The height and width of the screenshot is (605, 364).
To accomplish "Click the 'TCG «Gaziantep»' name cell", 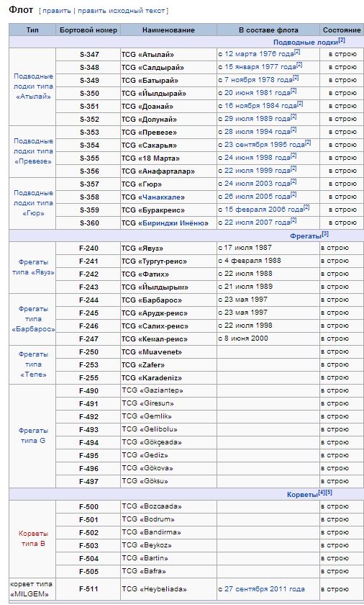I will [x=168, y=391].
